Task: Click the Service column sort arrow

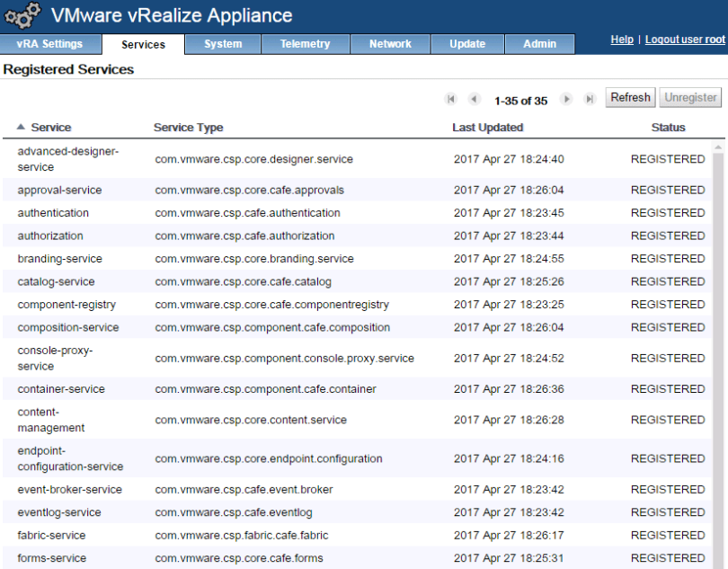Action: click(22, 128)
